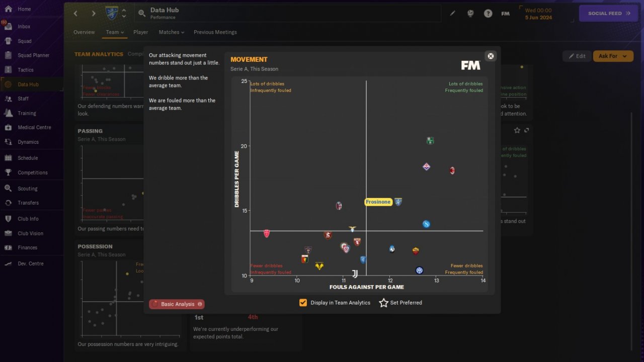
Task: Open the Staff icon
Action: pyautogui.click(x=8, y=99)
